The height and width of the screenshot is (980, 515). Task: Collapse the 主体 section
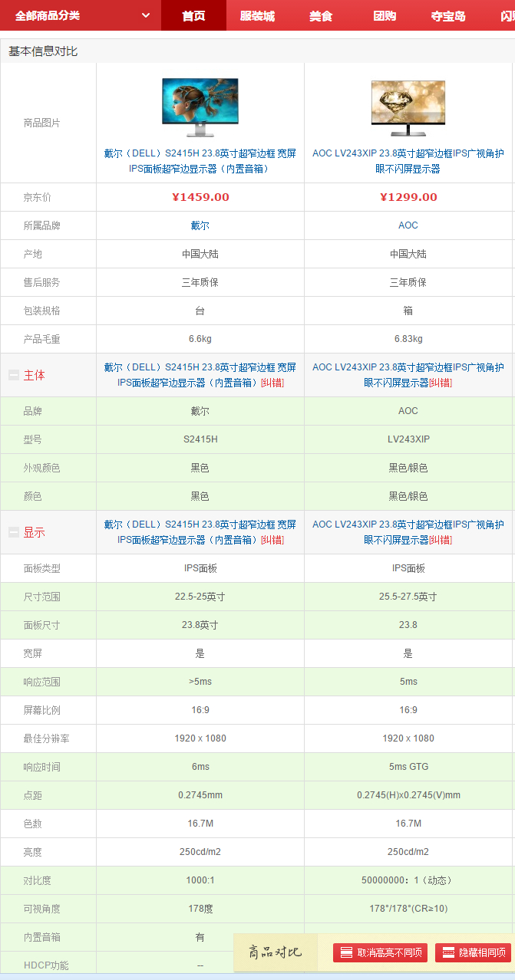pos(14,375)
